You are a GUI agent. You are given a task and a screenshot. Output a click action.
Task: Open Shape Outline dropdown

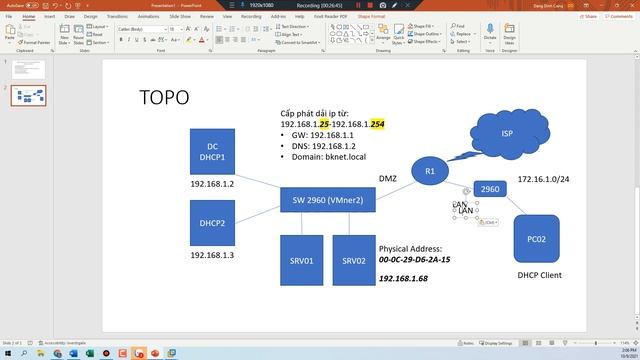coord(424,34)
